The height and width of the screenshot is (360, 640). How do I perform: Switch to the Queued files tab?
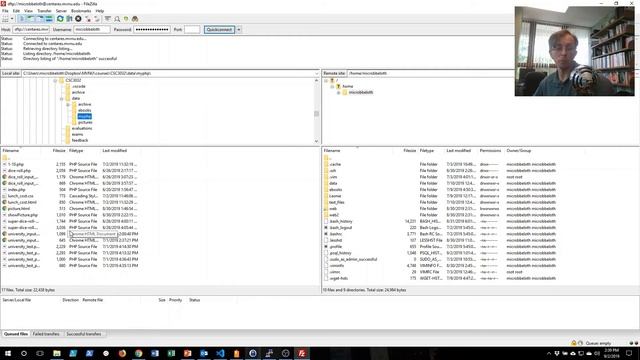coord(16,334)
